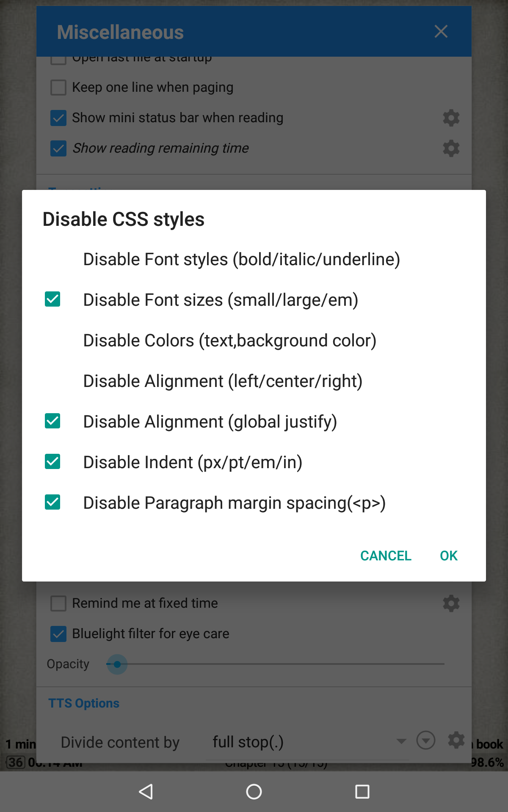Click the circled down-arrow icon beside full stop
Viewport: 508px width, 812px height.
pyautogui.click(x=425, y=741)
